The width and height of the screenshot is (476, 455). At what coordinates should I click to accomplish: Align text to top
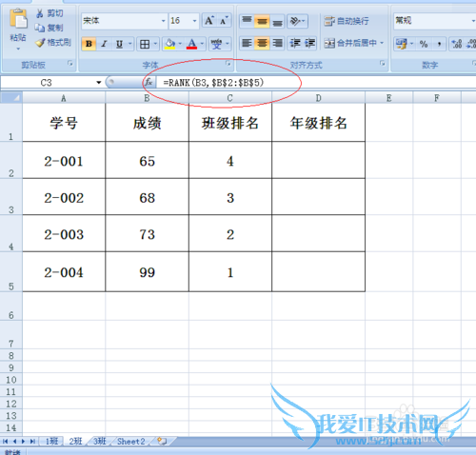[x=247, y=21]
